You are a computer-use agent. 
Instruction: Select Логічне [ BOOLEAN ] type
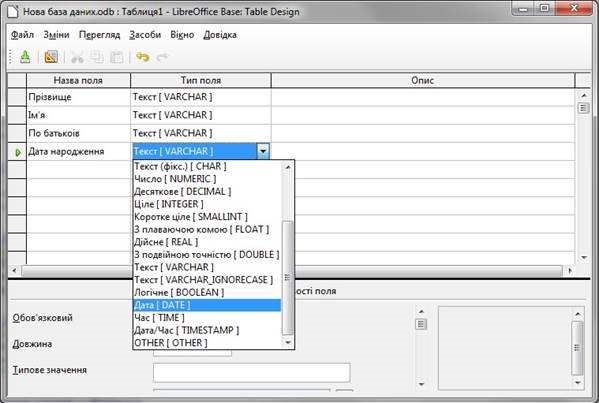(207, 292)
